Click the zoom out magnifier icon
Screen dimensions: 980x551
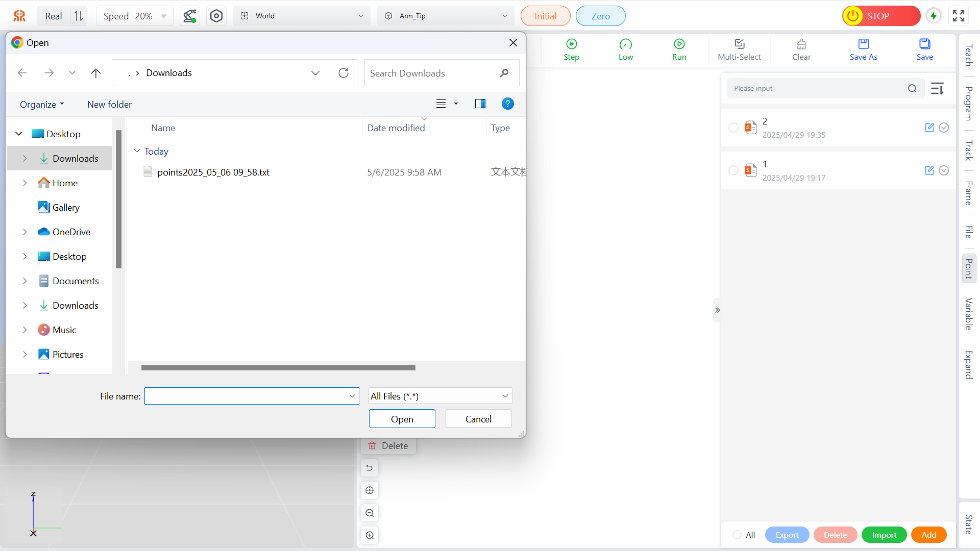point(370,513)
